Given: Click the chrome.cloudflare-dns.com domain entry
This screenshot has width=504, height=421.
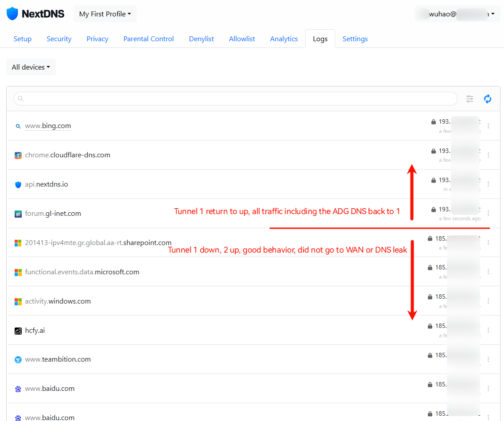Looking at the screenshot, I should 67,155.
